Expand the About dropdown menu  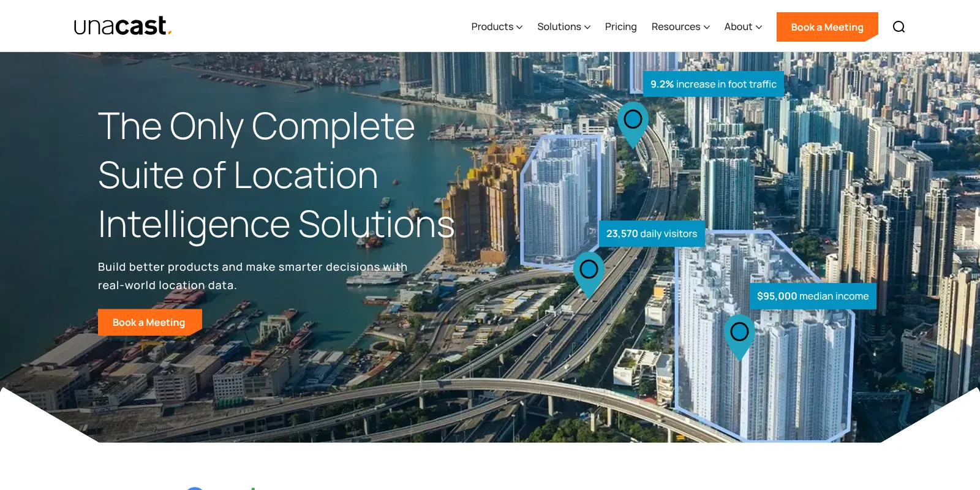[x=743, y=27]
